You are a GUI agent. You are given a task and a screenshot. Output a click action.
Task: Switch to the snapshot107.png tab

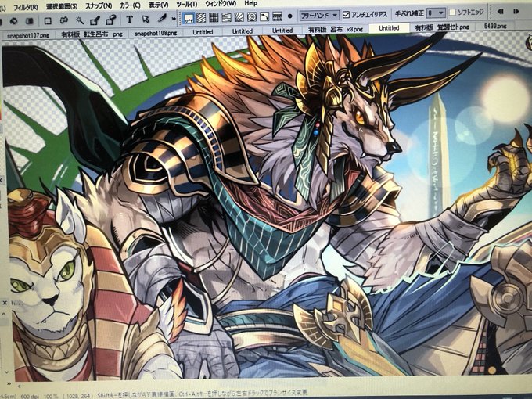click(x=28, y=34)
